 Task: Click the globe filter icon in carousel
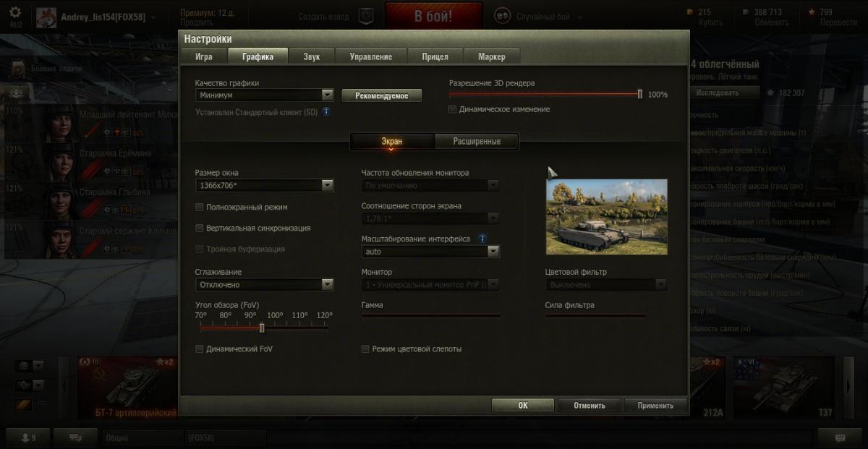pyautogui.click(x=22, y=366)
